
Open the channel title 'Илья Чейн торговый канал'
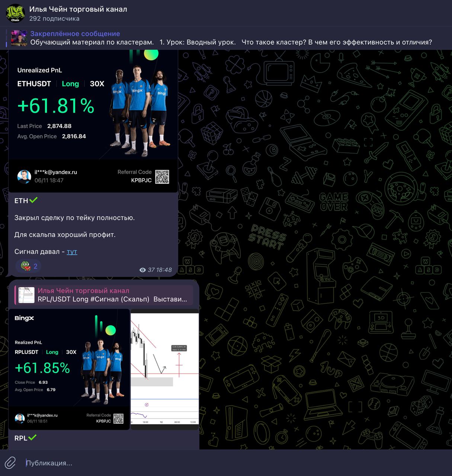point(78,9)
